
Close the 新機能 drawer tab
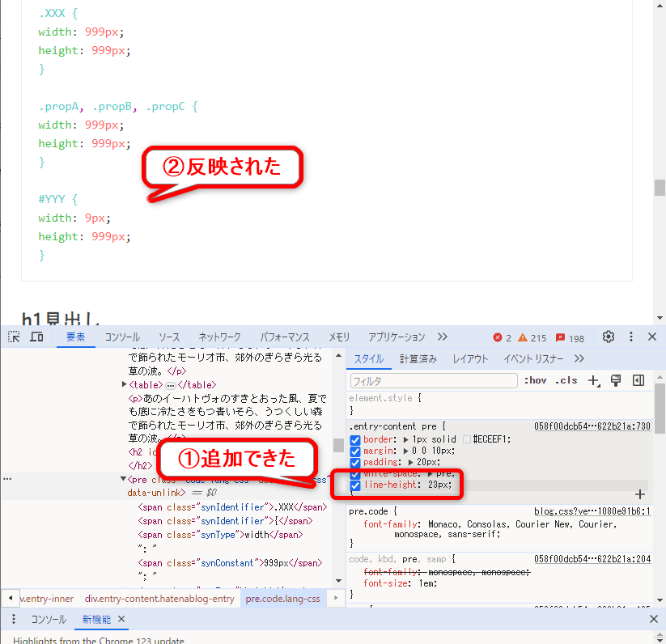[x=121, y=620]
